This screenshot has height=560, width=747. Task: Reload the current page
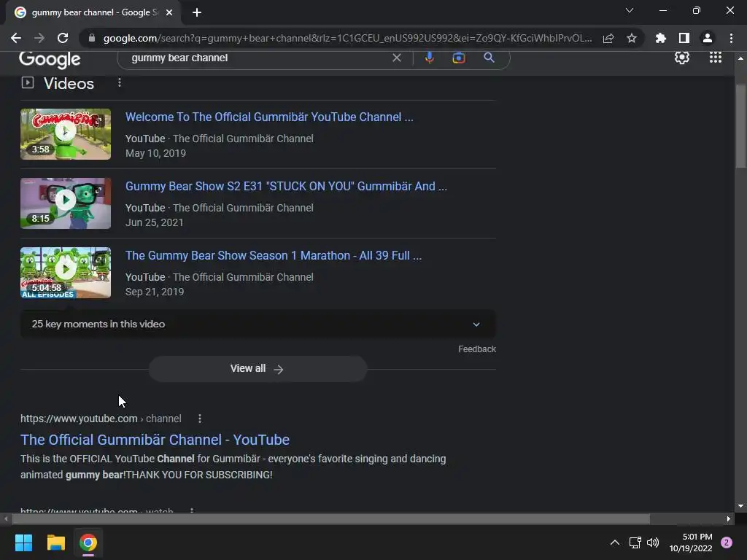[x=63, y=38]
